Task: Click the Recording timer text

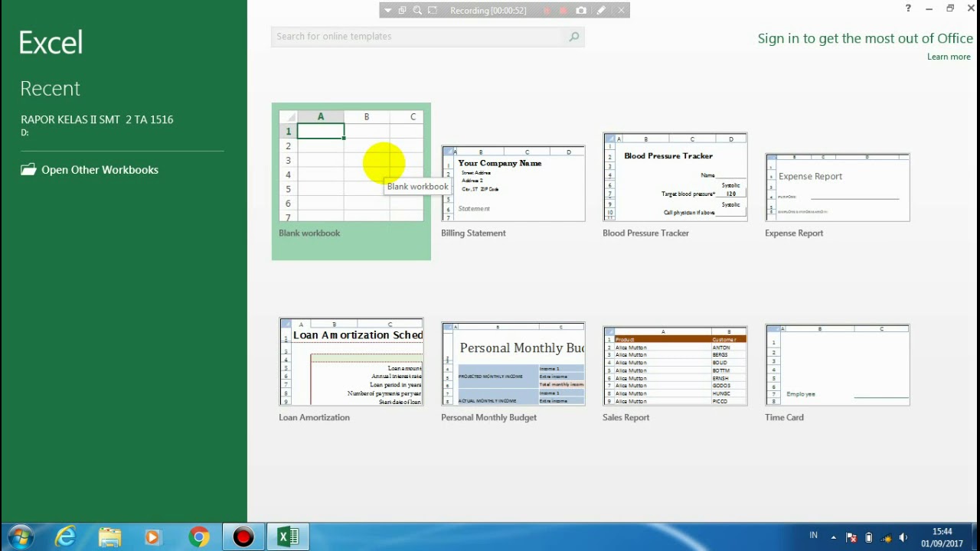Action: [488, 10]
